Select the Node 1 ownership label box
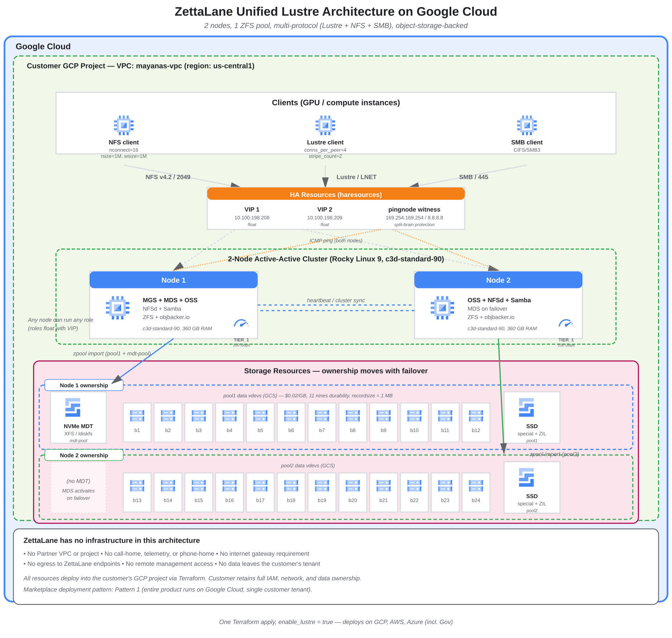The image size is (672, 638). (x=84, y=385)
